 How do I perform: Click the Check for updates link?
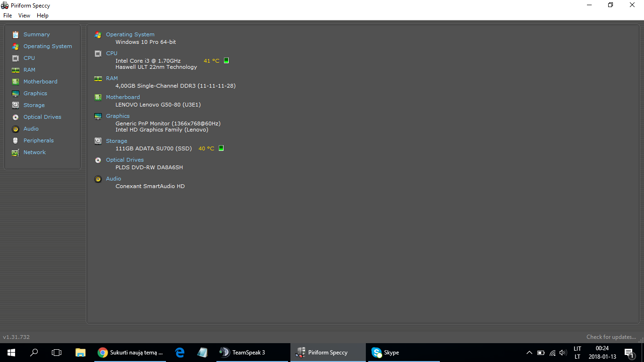(x=611, y=337)
